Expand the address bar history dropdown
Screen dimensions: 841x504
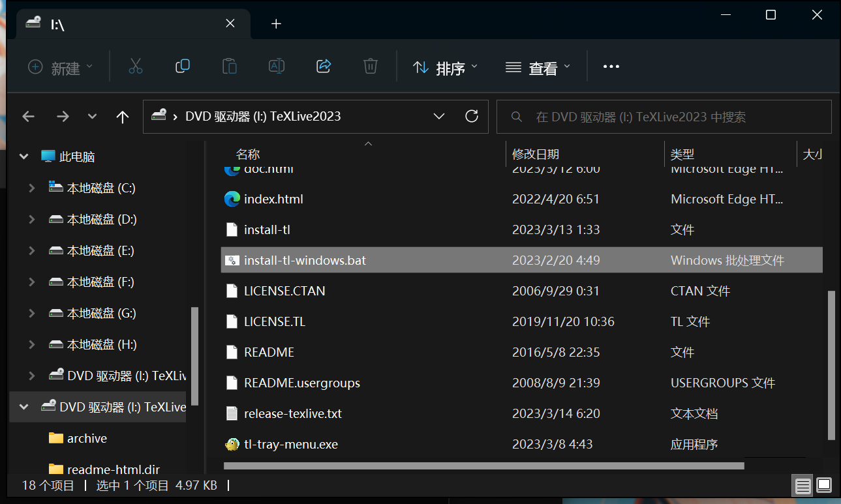point(439,116)
